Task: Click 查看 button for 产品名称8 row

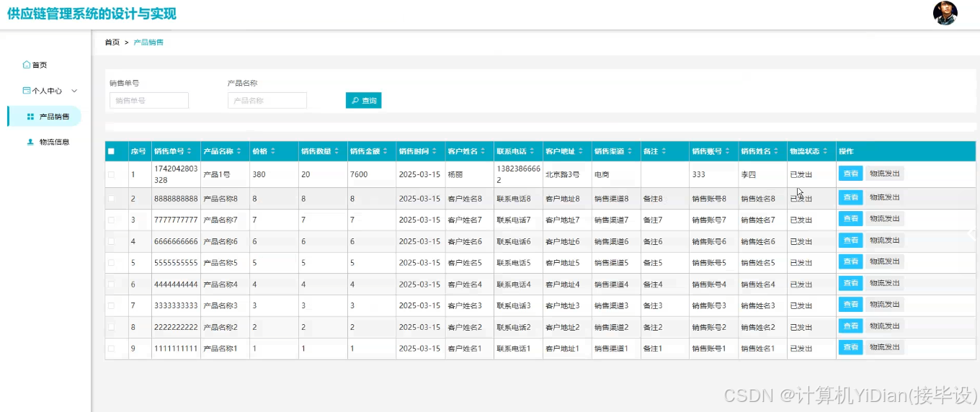Action: pyautogui.click(x=850, y=197)
